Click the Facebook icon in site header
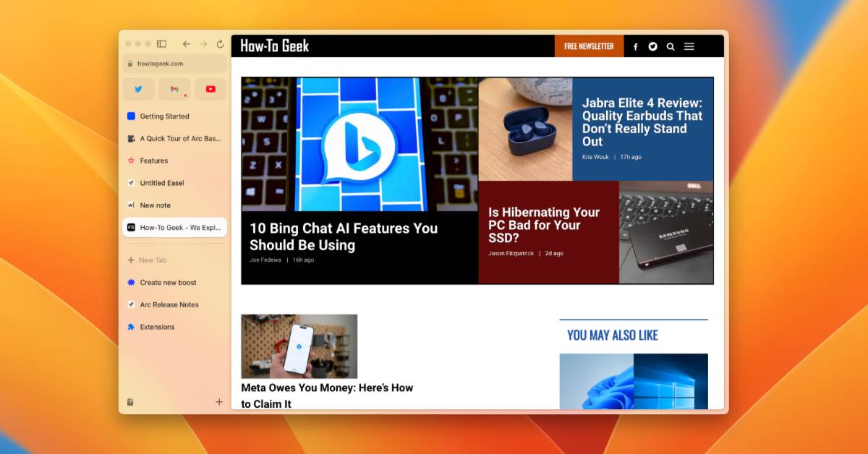868x454 pixels. tap(636, 46)
